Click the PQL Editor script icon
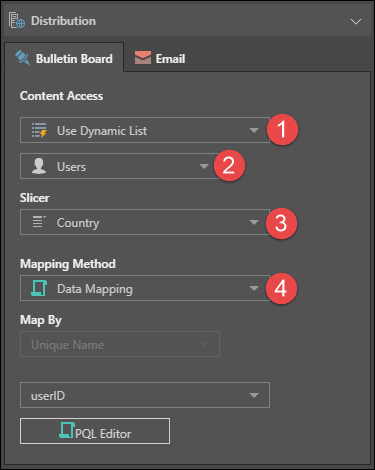 pyautogui.click(x=67, y=430)
